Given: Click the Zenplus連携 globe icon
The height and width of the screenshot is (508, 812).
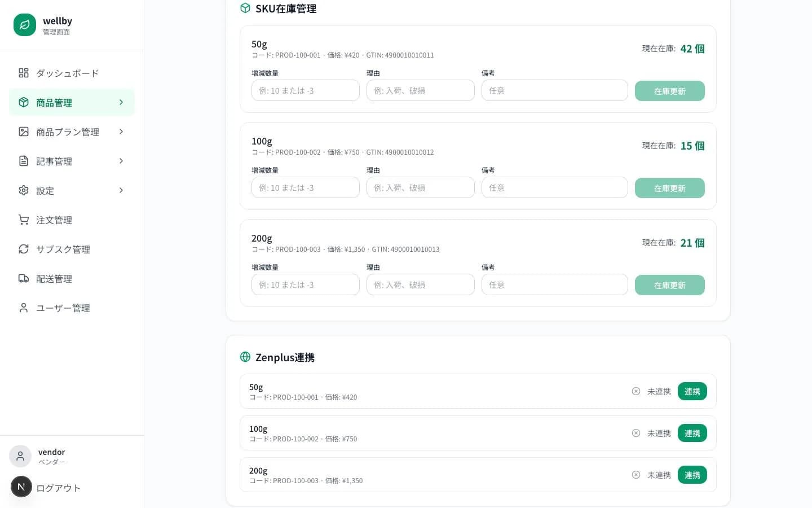Looking at the screenshot, I should click(245, 357).
